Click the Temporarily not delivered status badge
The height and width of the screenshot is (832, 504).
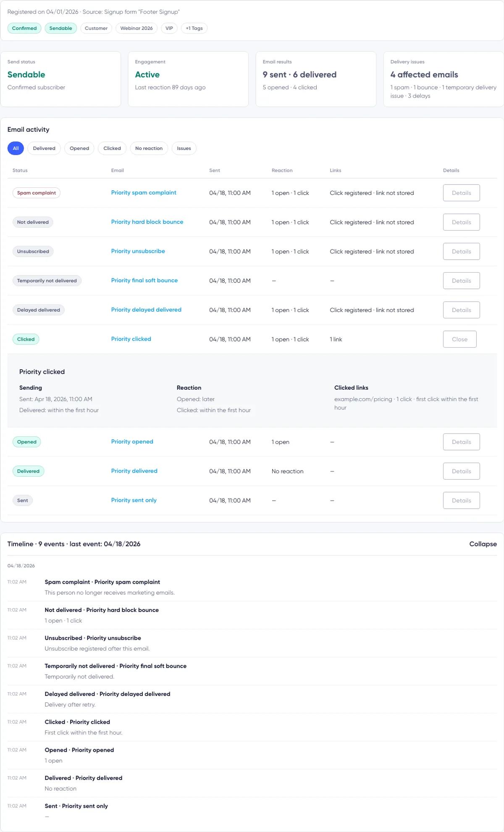pos(47,281)
